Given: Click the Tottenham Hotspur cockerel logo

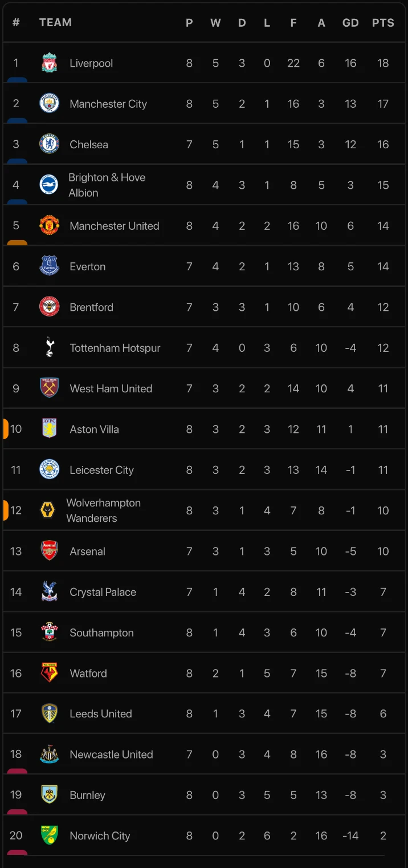Looking at the screenshot, I should tap(50, 348).
